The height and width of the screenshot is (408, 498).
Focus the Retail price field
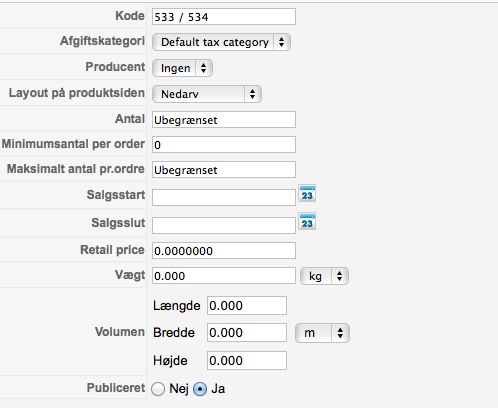coord(224,251)
